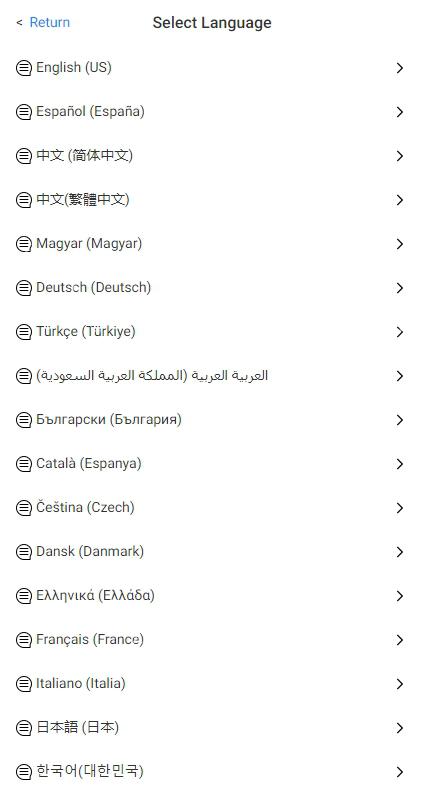Click the speech bubble icon next to Español (España)
The image size is (424, 800).
coord(23,112)
